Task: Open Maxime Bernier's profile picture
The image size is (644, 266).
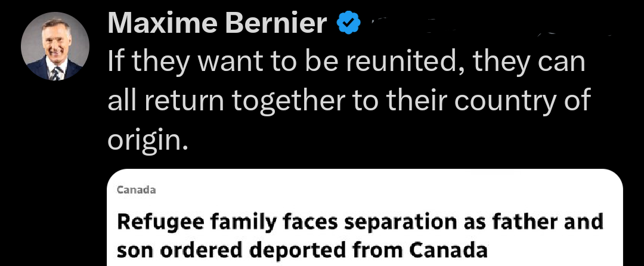Action: [x=55, y=47]
